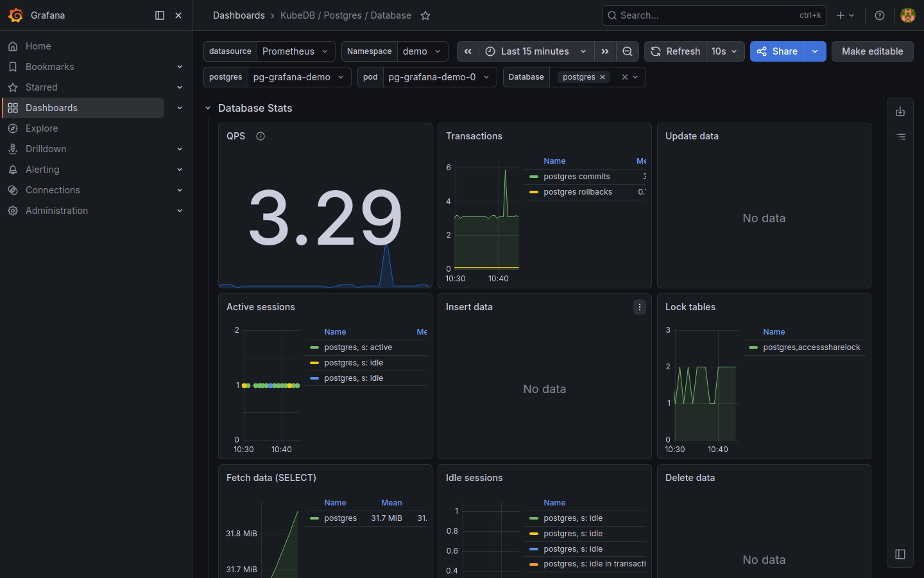The width and height of the screenshot is (924, 578).
Task: Open Administration in sidebar
Action: (x=56, y=211)
